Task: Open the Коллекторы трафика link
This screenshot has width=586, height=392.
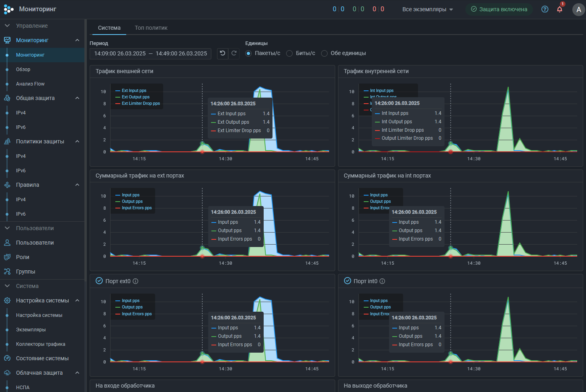Action: point(41,344)
